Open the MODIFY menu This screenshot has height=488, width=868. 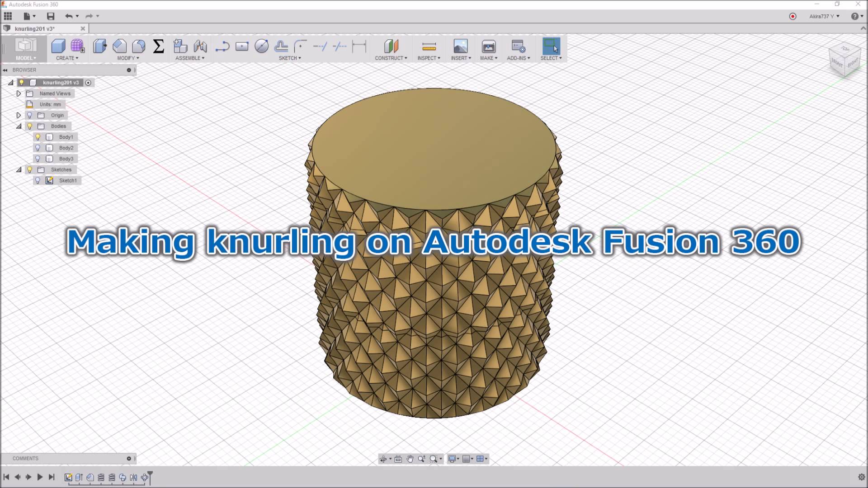coord(128,58)
